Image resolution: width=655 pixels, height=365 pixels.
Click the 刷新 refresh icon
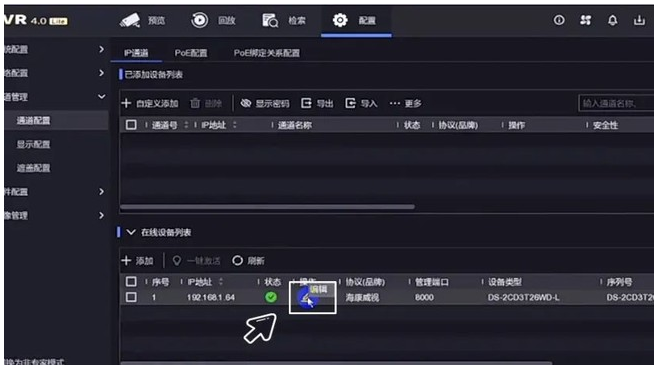coord(237,261)
